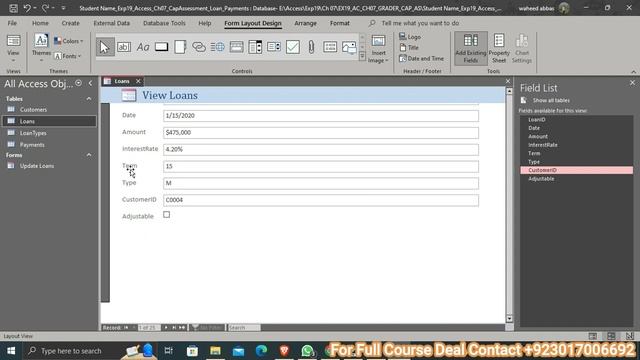640x360 pixels.
Task: Pick the Attachment paperclip control
Action: point(311,47)
